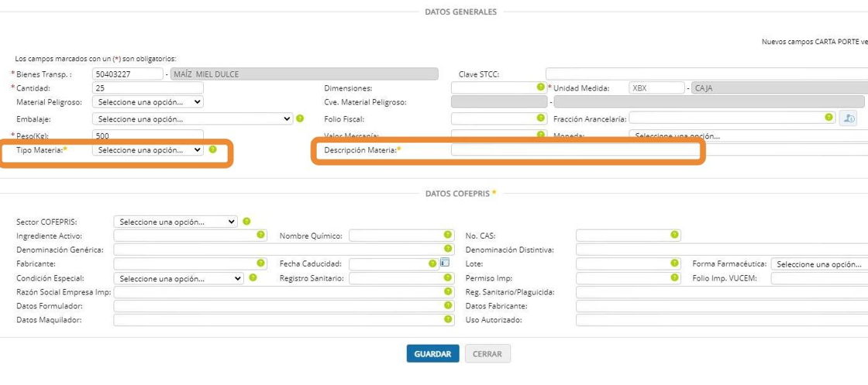Click help icon in Lote field
The height and width of the screenshot is (385, 868).
coord(675,263)
